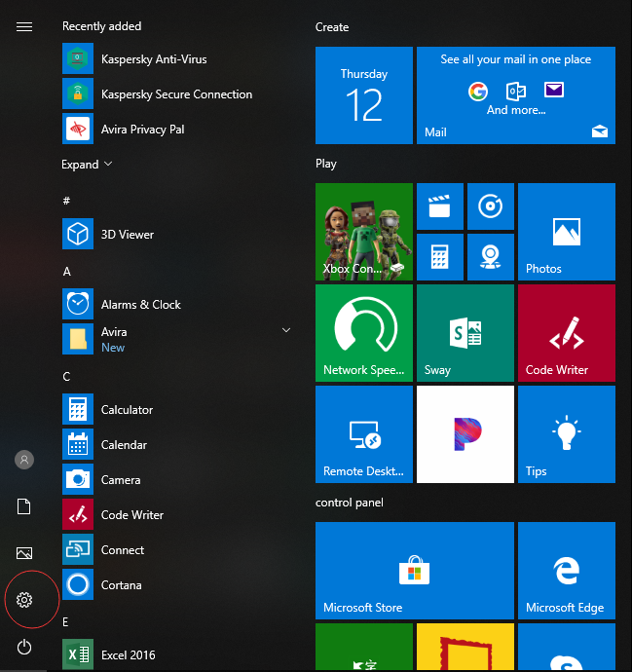632x672 pixels.
Task: Open Xbox Console Companion tile
Action: coord(364,232)
